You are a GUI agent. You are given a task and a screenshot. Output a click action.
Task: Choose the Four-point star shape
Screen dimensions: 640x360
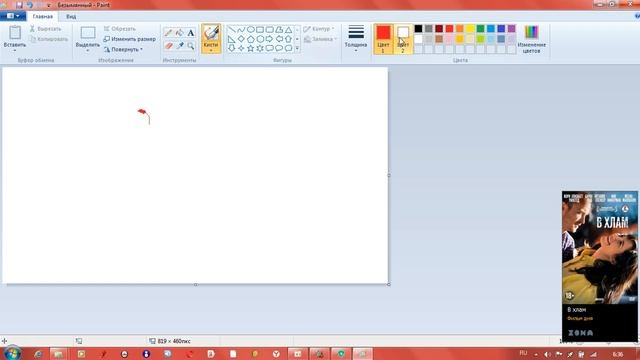241,48
